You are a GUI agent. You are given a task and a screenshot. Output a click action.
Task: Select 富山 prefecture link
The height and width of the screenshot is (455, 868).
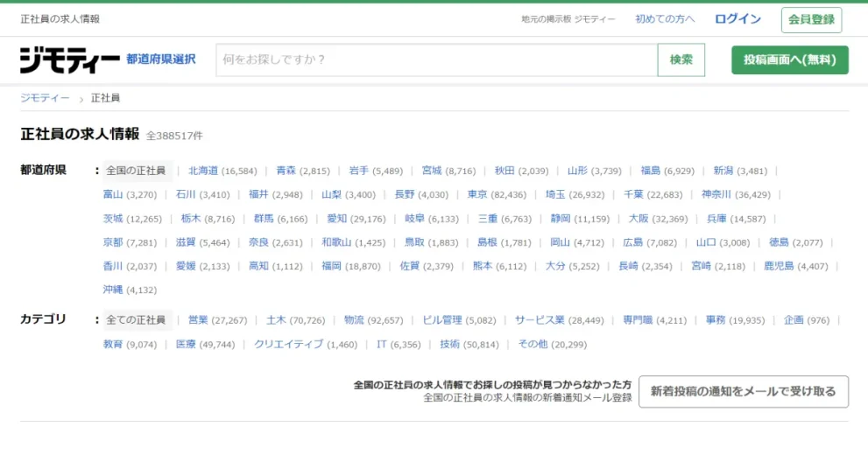coord(113,194)
